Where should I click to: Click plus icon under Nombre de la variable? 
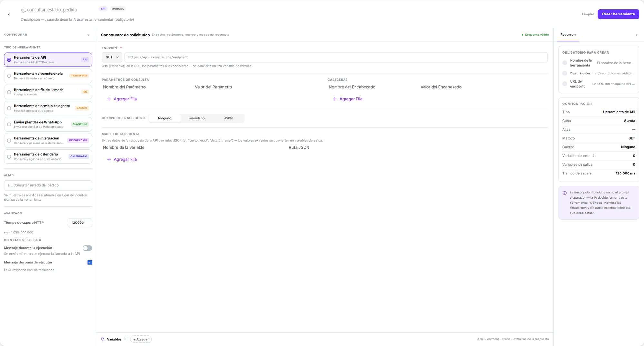click(109, 159)
